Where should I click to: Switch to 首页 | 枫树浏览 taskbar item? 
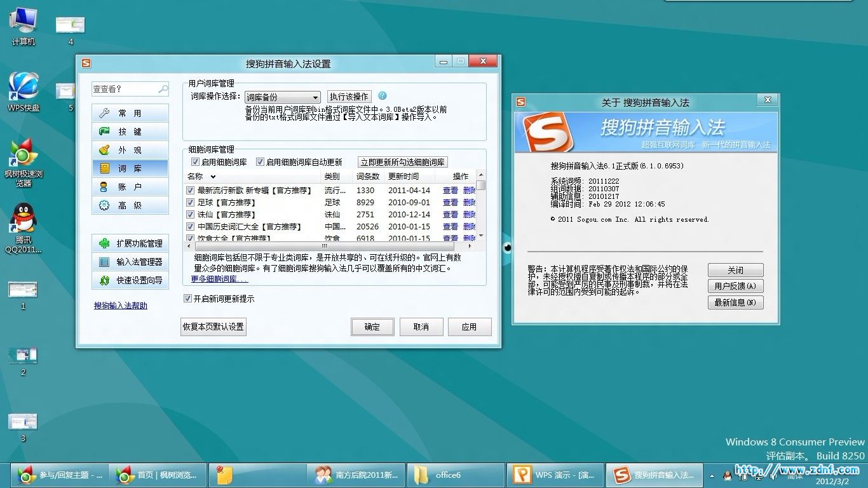[x=159, y=475]
